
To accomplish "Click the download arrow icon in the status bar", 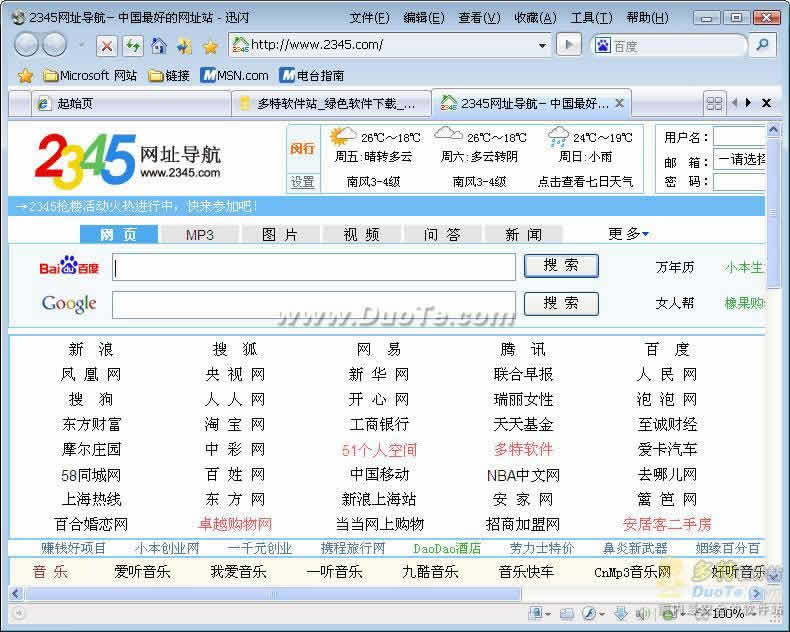I will (x=620, y=613).
